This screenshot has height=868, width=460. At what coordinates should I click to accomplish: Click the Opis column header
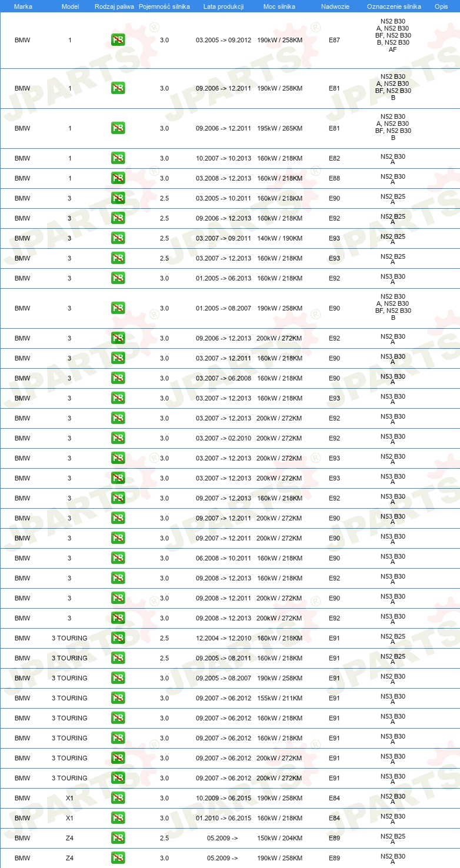pos(441,6)
